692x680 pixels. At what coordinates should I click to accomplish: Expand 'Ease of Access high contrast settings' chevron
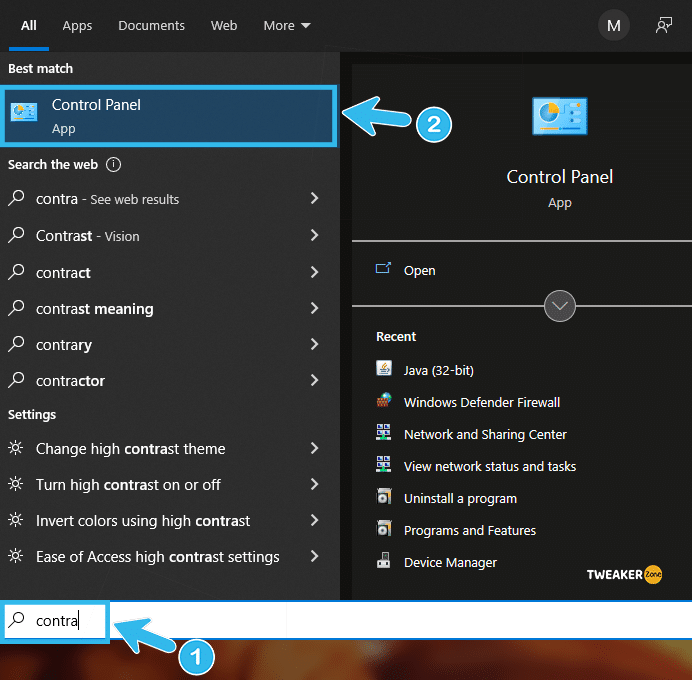[314, 556]
